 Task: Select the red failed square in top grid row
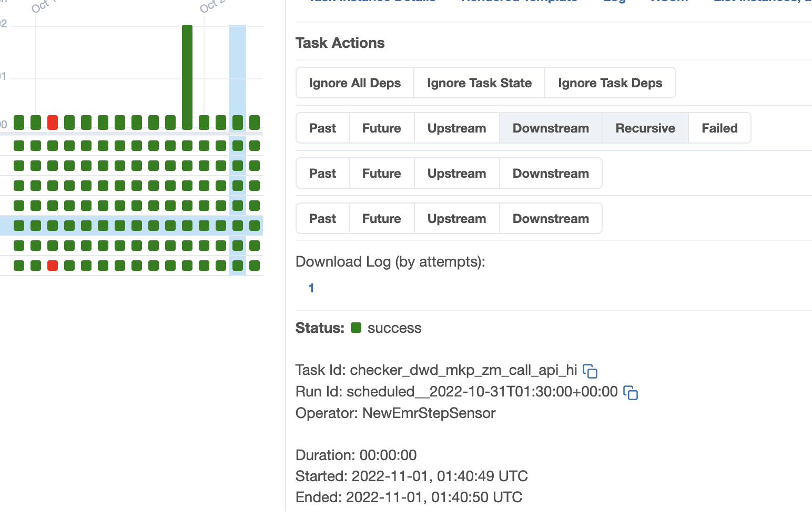click(x=52, y=123)
